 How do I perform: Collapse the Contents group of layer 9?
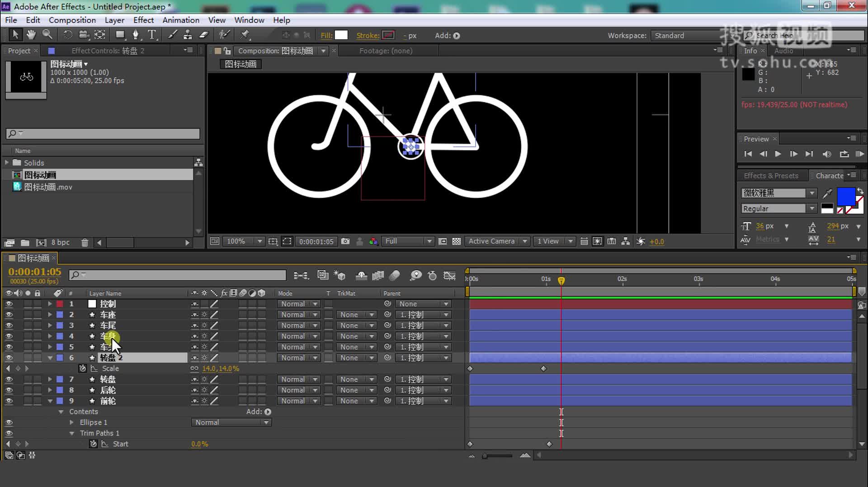61,412
